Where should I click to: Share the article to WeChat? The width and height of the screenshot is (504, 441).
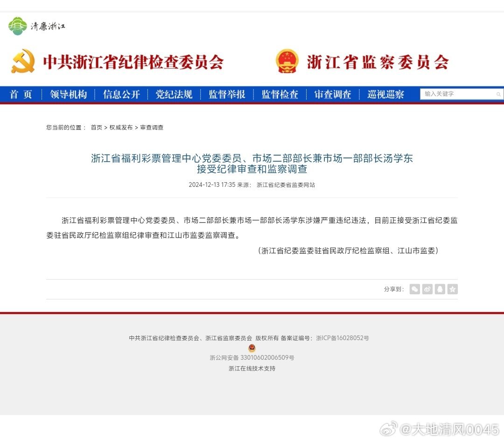pyautogui.click(x=415, y=289)
